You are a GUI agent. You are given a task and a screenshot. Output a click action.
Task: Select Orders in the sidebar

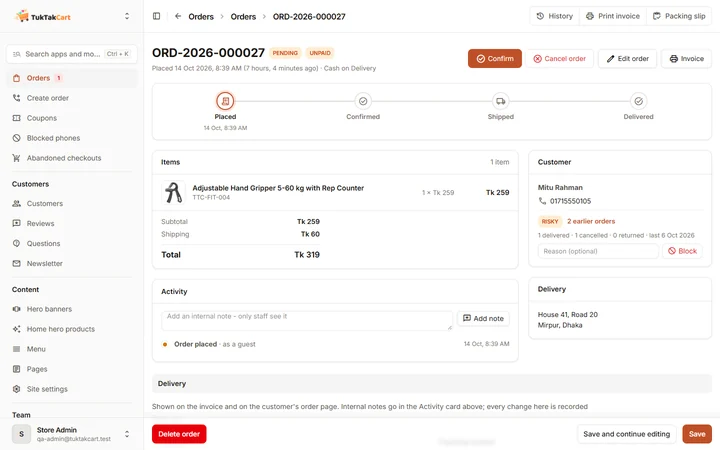(72, 78)
